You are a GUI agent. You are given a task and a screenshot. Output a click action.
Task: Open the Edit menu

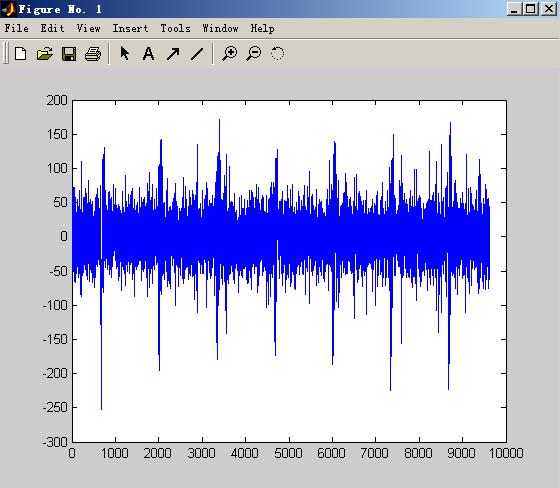tap(52, 28)
